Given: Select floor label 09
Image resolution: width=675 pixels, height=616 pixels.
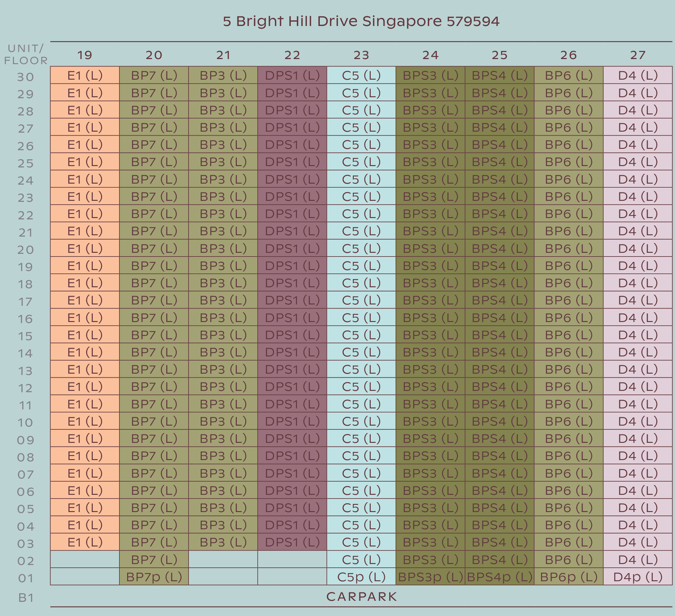Looking at the screenshot, I should (26, 440).
